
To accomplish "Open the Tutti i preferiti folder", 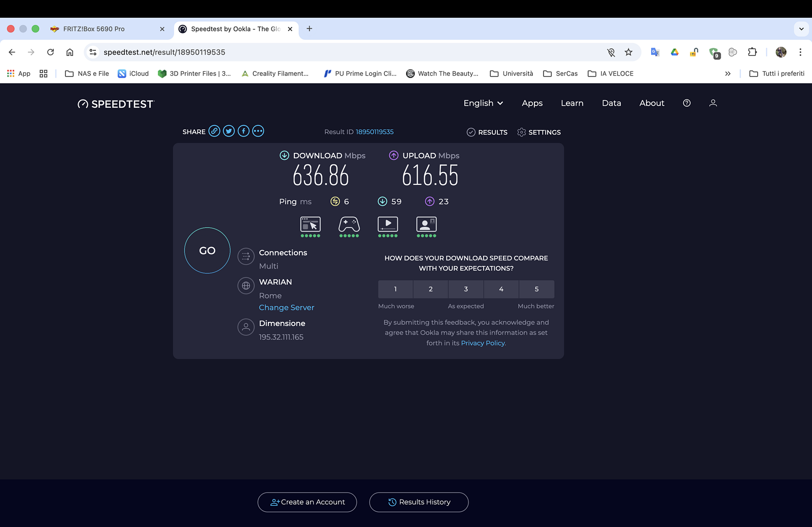I will [x=777, y=74].
